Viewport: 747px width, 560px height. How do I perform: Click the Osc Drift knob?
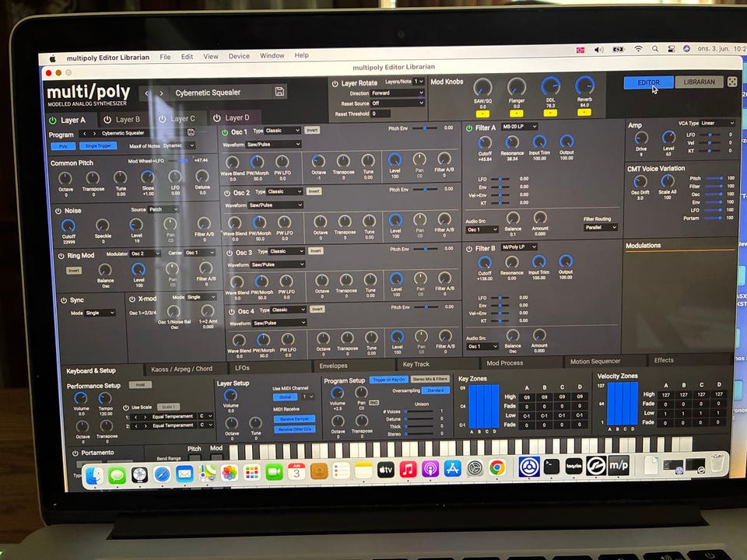click(x=640, y=181)
